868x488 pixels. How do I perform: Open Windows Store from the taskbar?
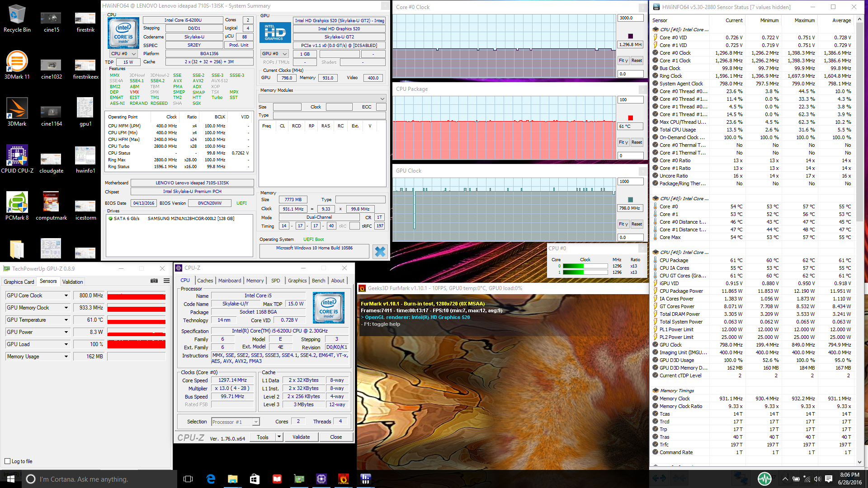pyautogui.click(x=255, y=479)
